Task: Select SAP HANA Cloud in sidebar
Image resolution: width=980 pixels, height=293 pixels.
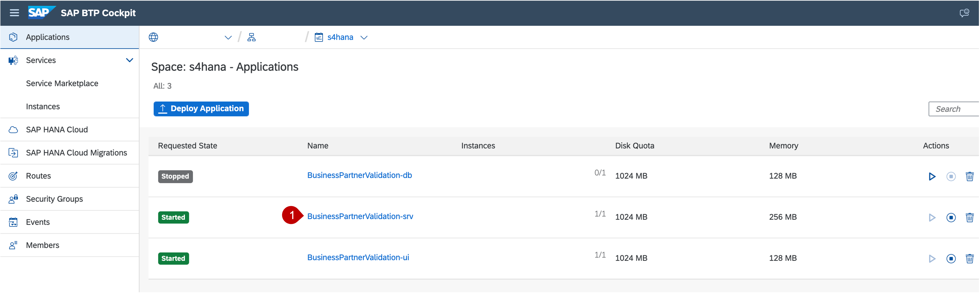Action: (x=57, y=130)
